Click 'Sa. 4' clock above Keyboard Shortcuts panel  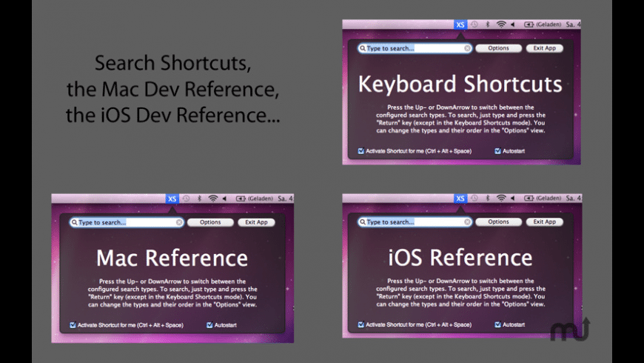[x=574, y=24]
